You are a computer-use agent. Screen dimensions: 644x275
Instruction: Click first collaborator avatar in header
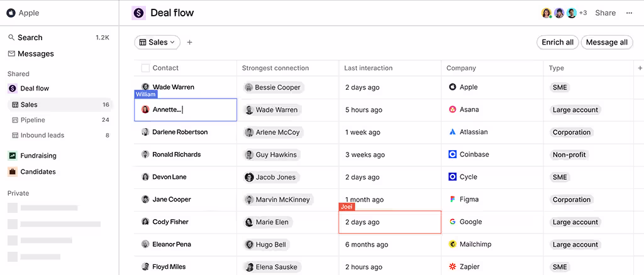coord(547,13)
